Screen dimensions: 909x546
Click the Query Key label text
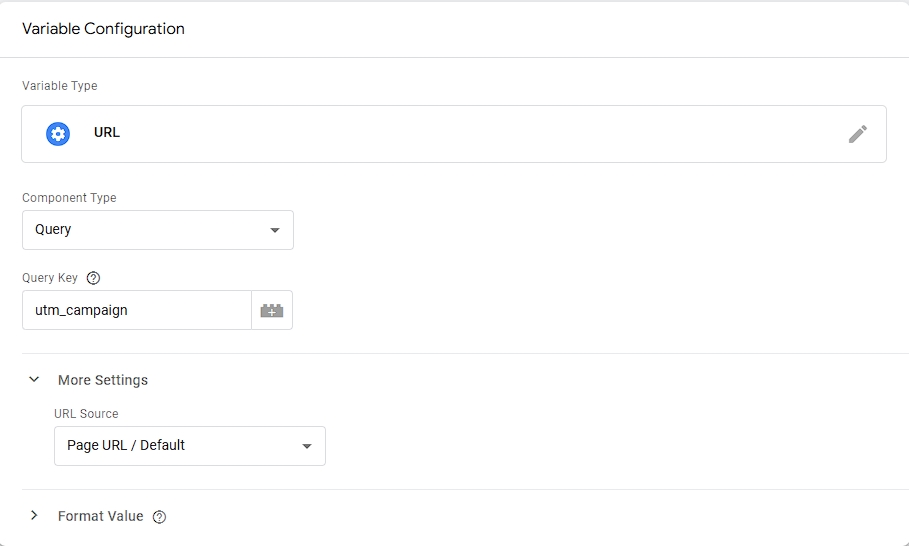click(x=50, y=278)
